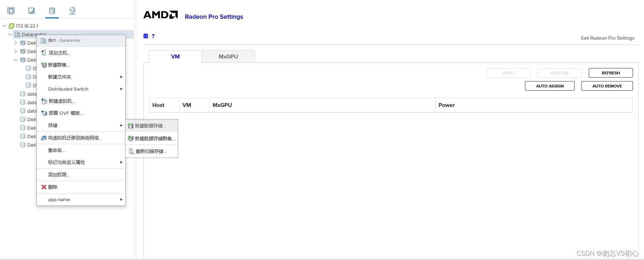Click Exit Radeon Pro Settings link
644x260 pixels.
click(x=608, y=38)
